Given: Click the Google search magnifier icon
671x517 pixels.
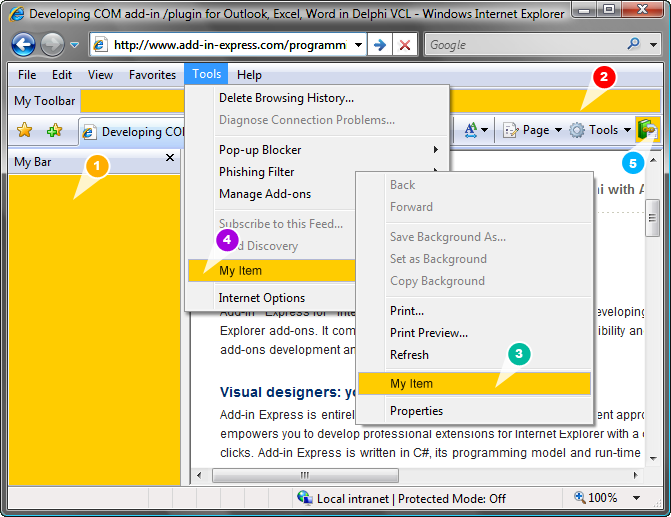Looking at the screenshot, I should 634,45.
